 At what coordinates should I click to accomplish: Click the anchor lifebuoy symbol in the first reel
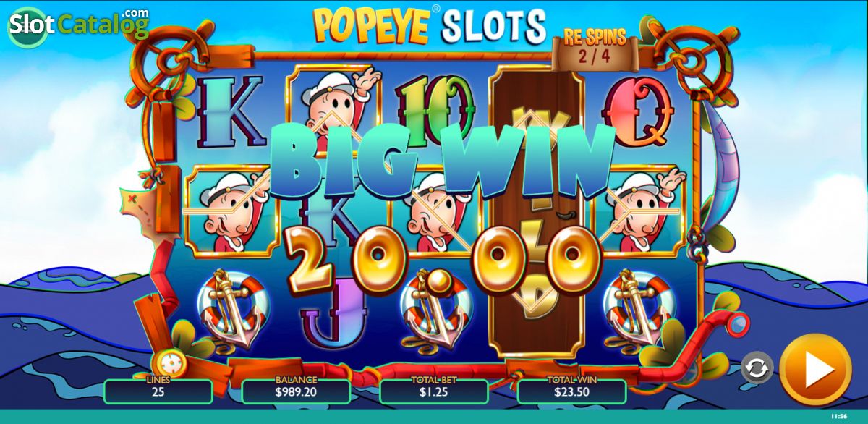click(231, 309)
